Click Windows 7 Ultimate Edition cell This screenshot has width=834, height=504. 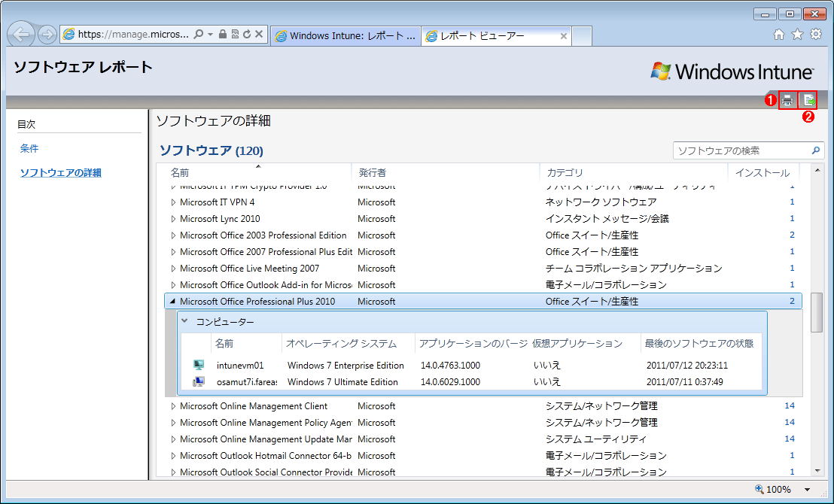[x=342, y=382]
